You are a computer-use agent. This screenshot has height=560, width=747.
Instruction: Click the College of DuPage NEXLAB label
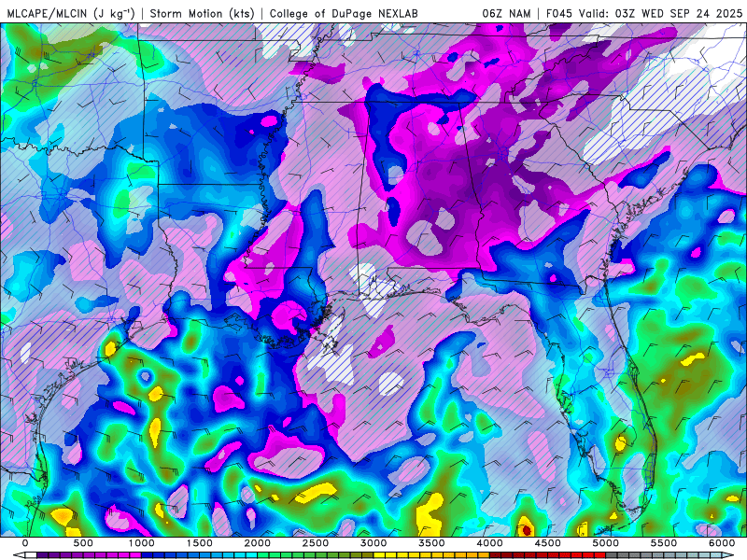point(344,13)
